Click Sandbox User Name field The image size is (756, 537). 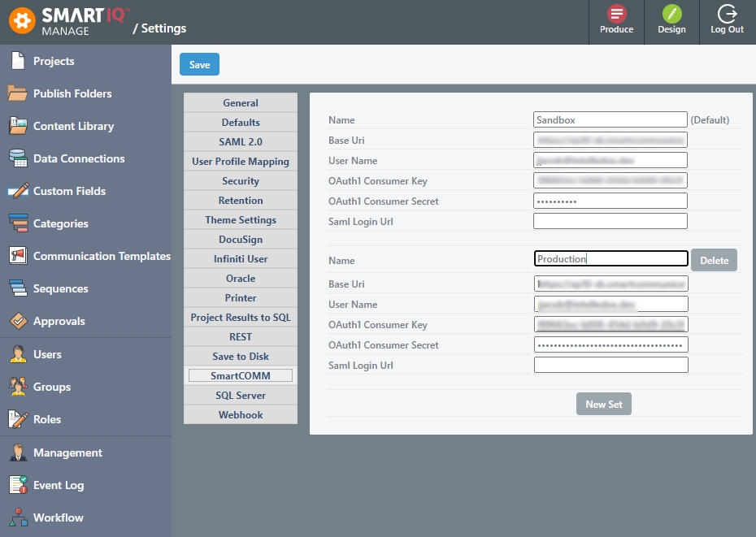[x=610, y=160]
